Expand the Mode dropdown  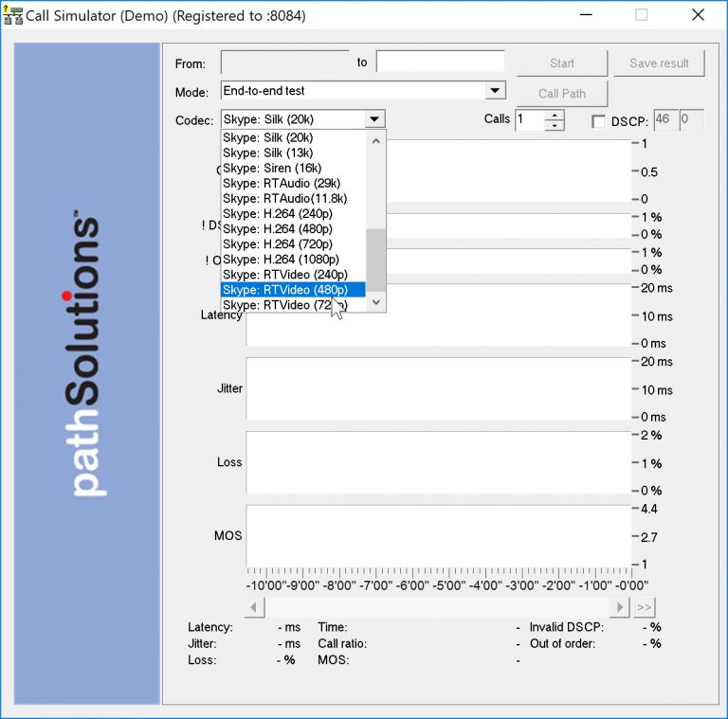(x=495, y=91)
